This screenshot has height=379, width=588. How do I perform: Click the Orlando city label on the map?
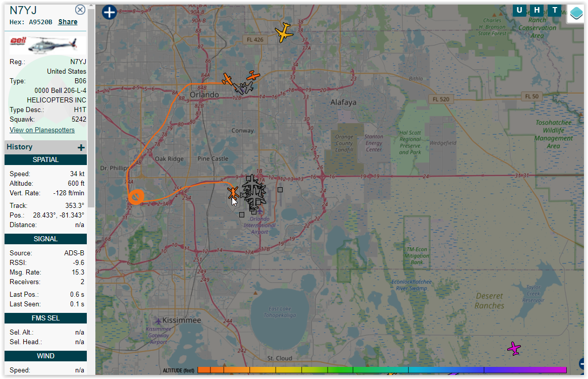(204, 94)
